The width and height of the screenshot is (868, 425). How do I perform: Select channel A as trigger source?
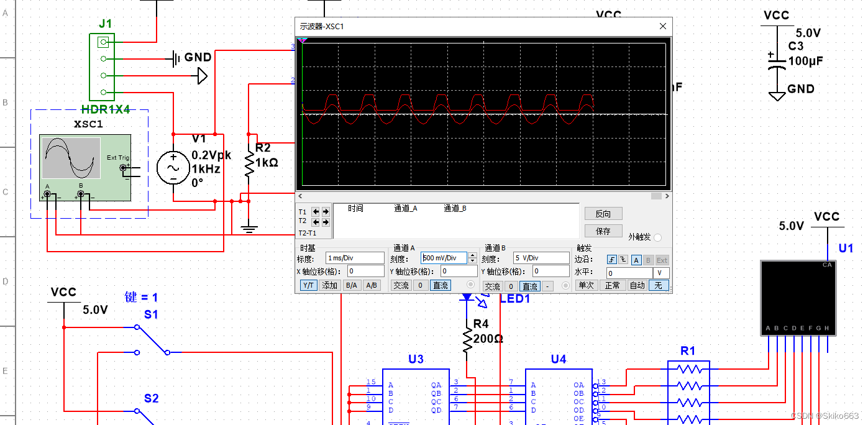(637, 260)
